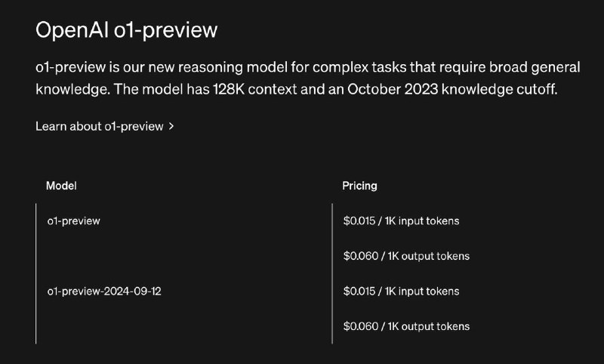Image resolution: width=604 pixels, height=364 pixels.
Task: Click the Pricing column header
Action: click(359, 186)
